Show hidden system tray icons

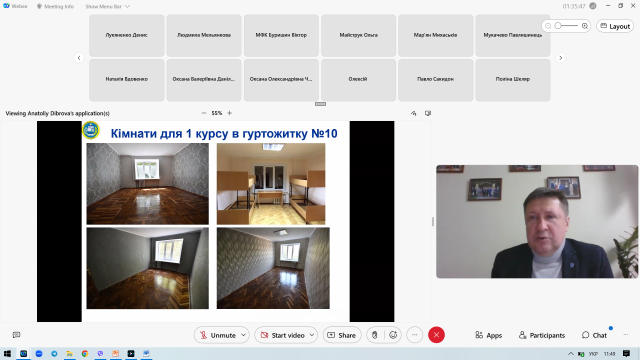coord(571,353)
